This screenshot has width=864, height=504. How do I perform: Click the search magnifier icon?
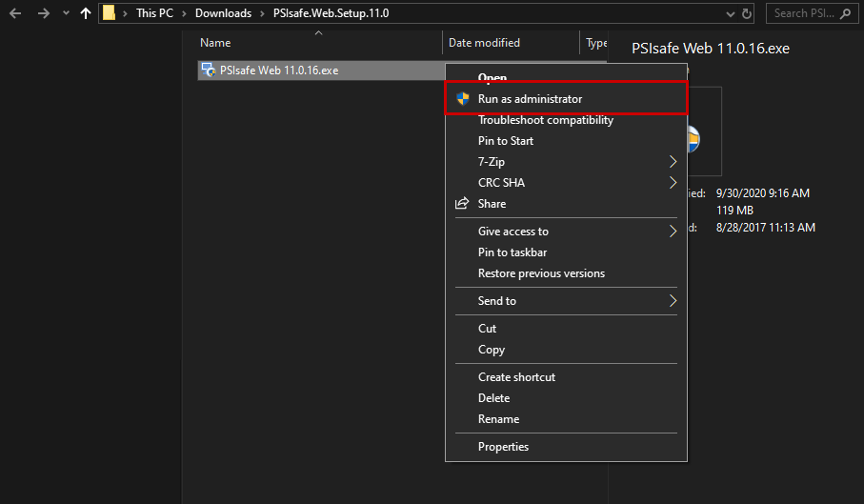pos(846,13)
